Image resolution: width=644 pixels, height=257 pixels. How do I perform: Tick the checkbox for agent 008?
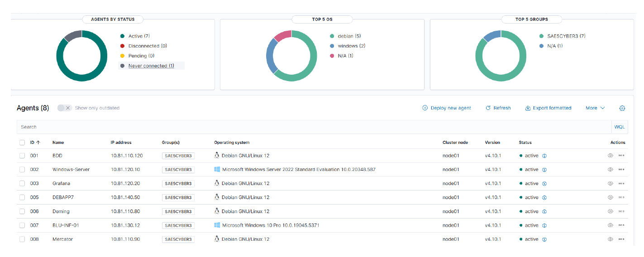coord(22,239)
